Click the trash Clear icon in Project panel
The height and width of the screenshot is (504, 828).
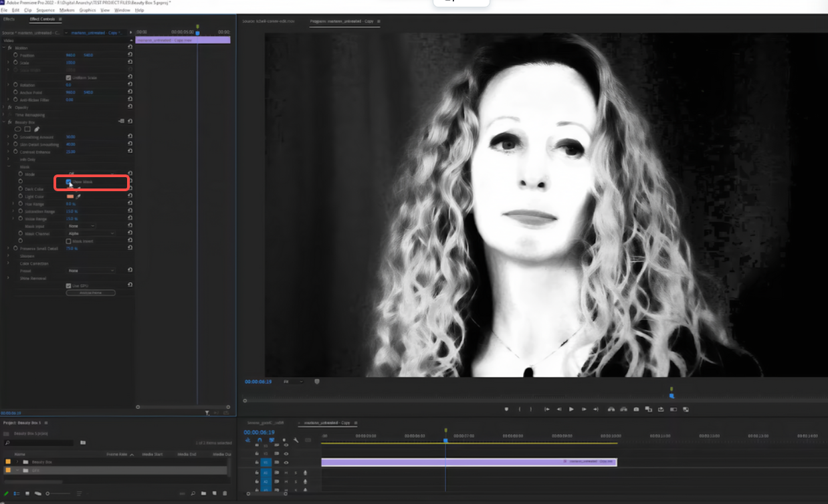click(225, 493)
